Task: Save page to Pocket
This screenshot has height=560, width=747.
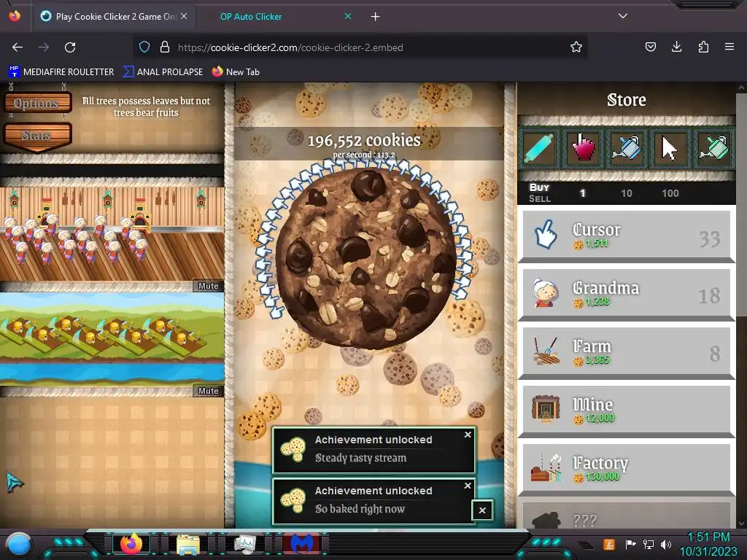Action: [x=650, y=47]
